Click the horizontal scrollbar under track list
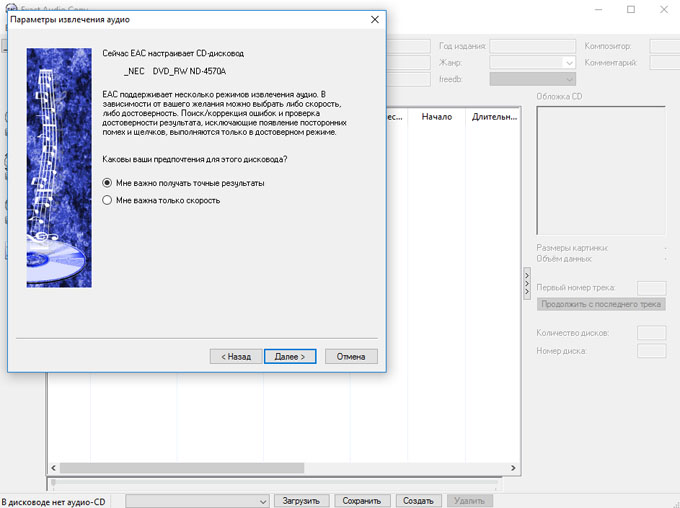 [280, 467]
